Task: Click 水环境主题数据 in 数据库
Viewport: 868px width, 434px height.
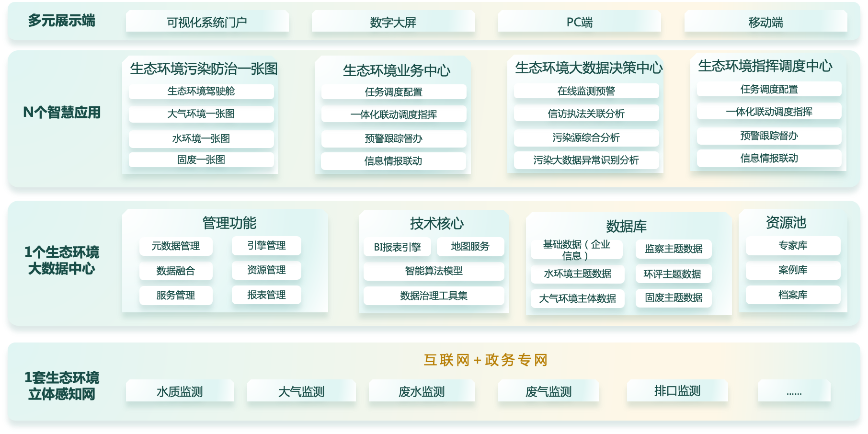Action: (578, 274)
